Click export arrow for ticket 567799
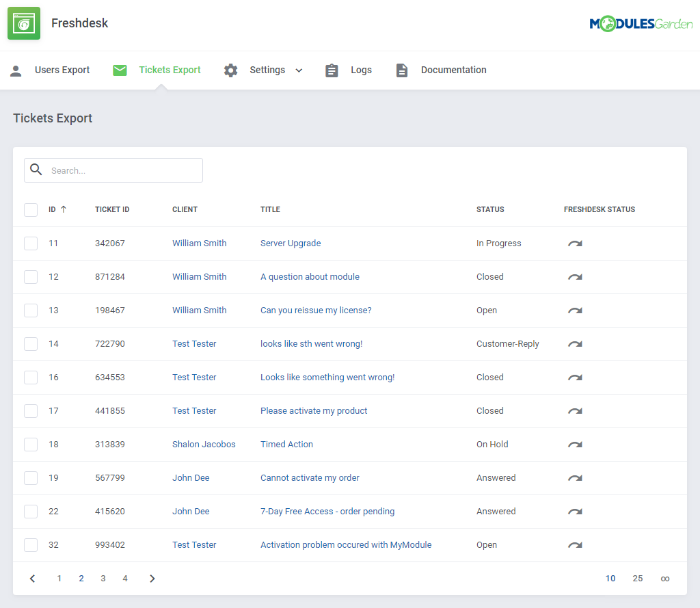 point(575,478)
